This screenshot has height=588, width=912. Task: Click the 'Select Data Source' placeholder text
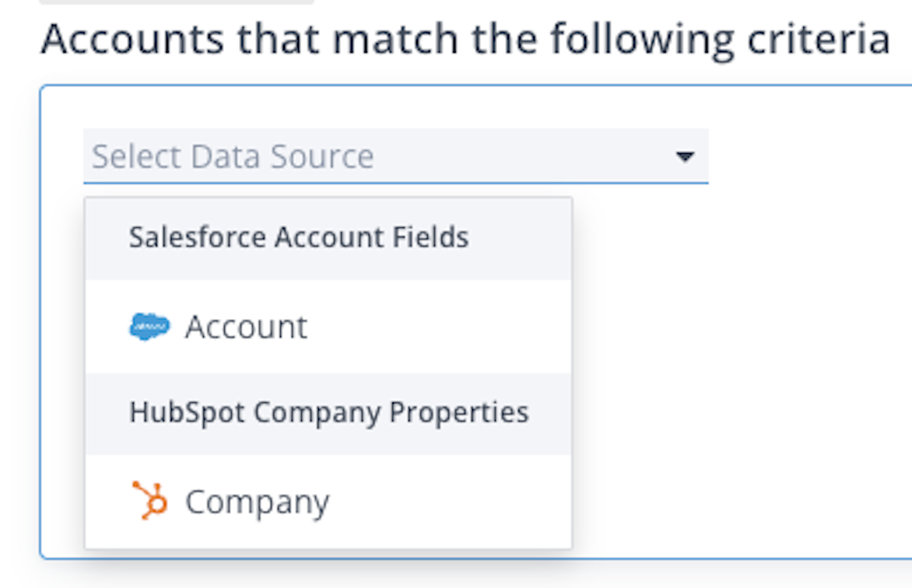point(233,157)
